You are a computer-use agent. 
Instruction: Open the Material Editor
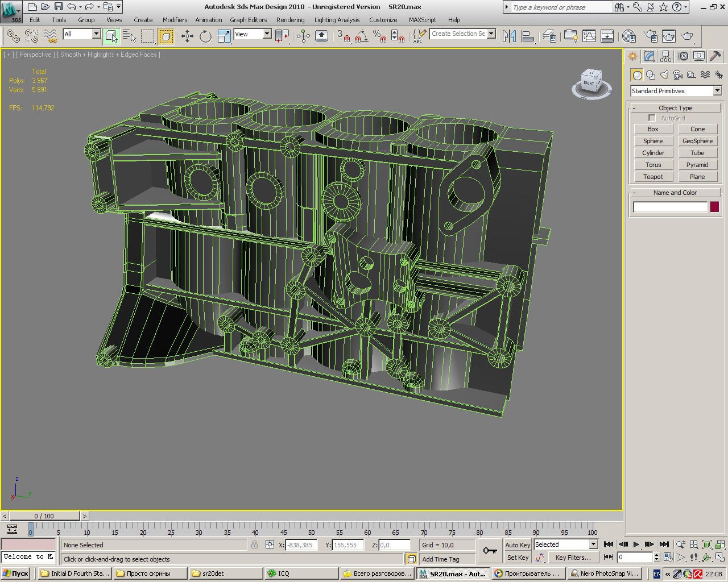[x=629, y=36]
